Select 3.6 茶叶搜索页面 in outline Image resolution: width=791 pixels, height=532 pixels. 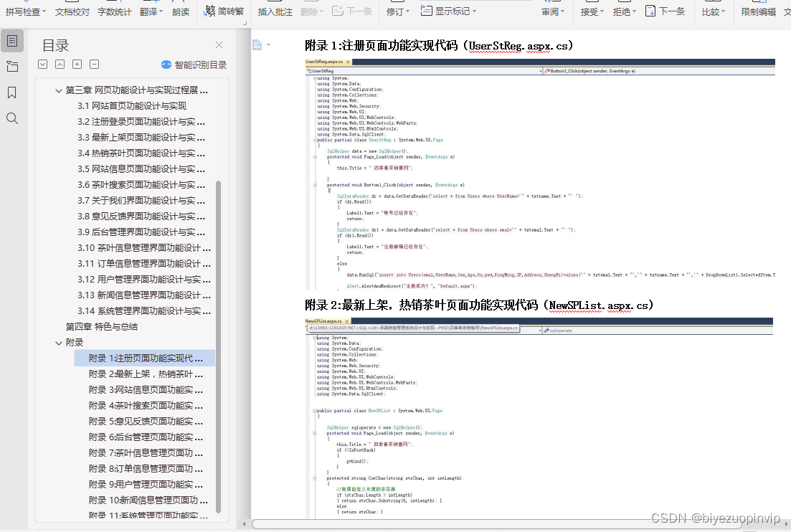(141, 184)
